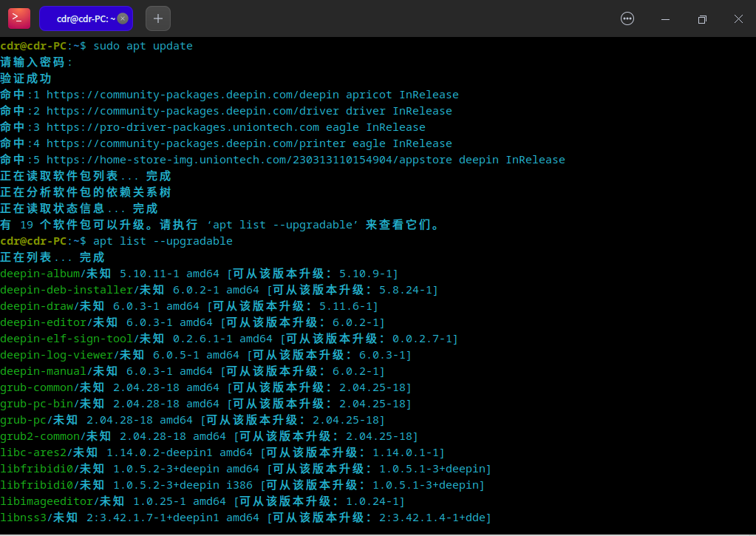The width and height of the screenshot is (756, 536).
Task: Click the '验证成功' line
Action: [x=26, y=78]
